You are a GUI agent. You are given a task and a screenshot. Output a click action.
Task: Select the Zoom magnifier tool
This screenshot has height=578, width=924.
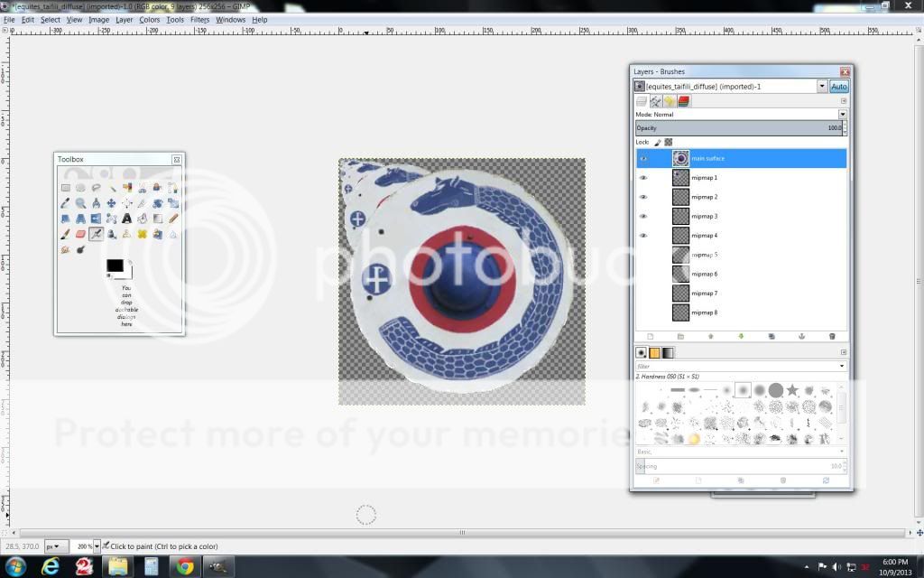pos(81,203)
